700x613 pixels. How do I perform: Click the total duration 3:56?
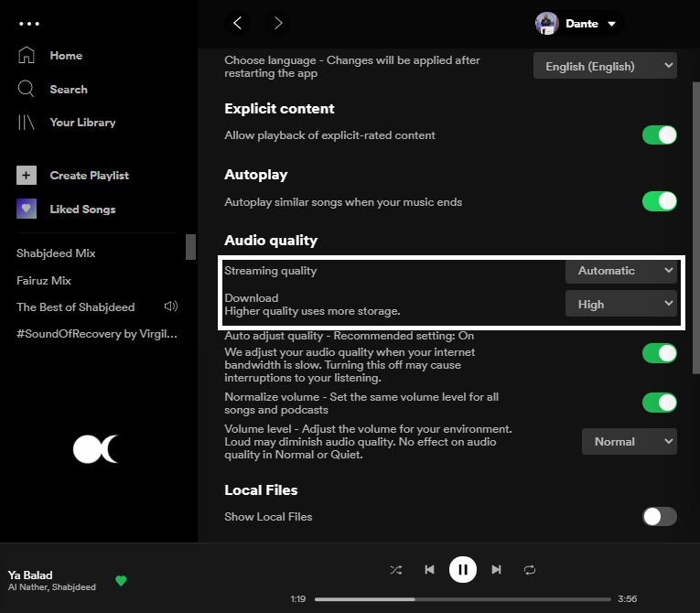pyautogui.click(x=627, y=599)
